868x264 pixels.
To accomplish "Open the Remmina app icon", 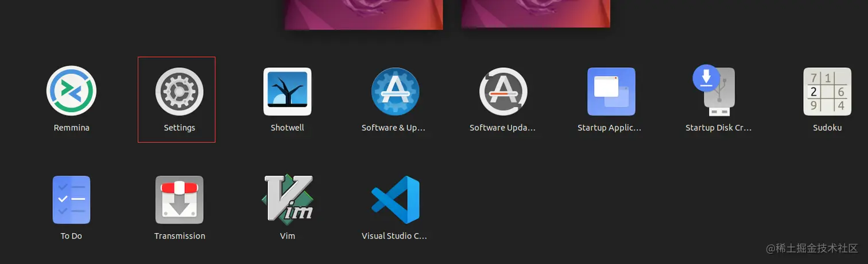I will point(71,91).
